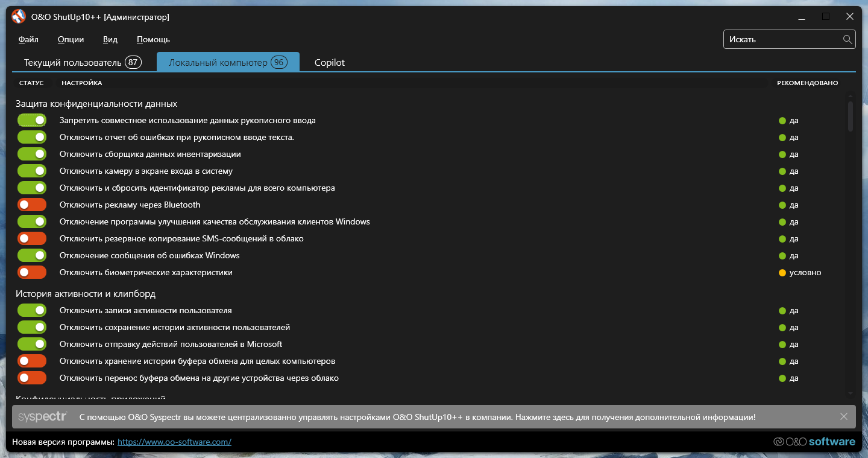The height and width of the screenshot is (458, 868).
Task: Click the 'Новая версия программы:' status text
Action: pos(63,442)
